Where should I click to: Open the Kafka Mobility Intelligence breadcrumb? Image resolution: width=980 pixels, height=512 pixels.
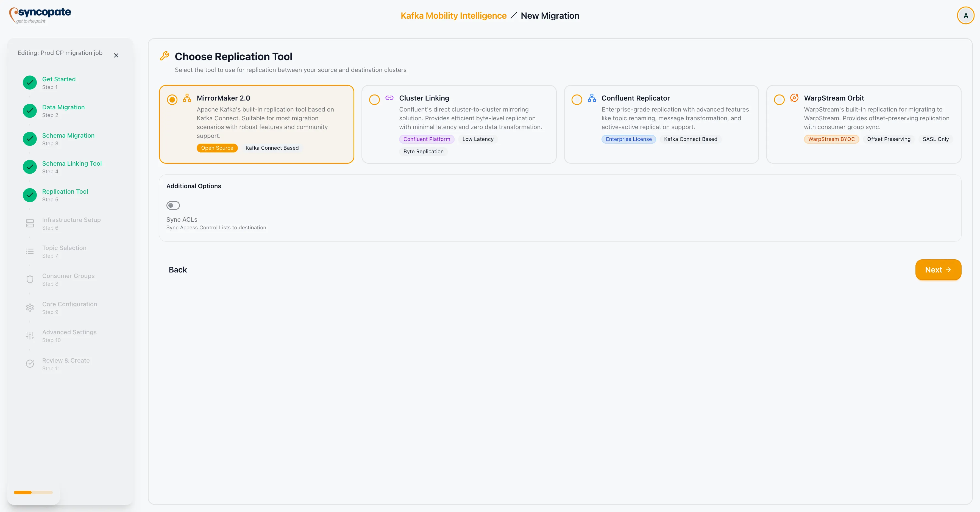(453, 16)
